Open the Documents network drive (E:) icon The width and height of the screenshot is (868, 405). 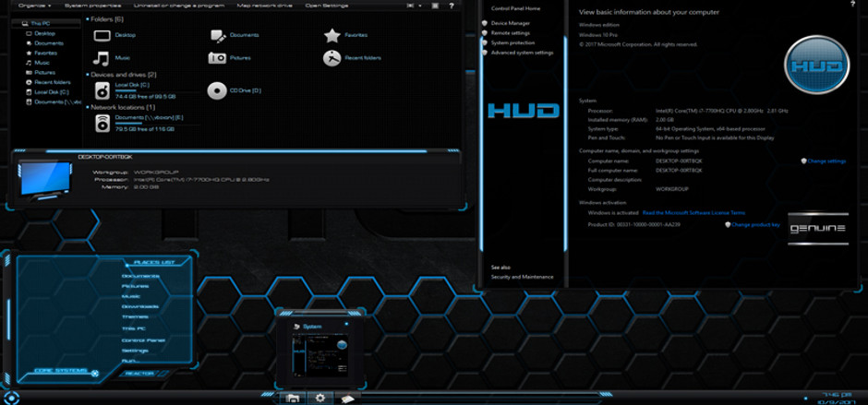point(103,123)
